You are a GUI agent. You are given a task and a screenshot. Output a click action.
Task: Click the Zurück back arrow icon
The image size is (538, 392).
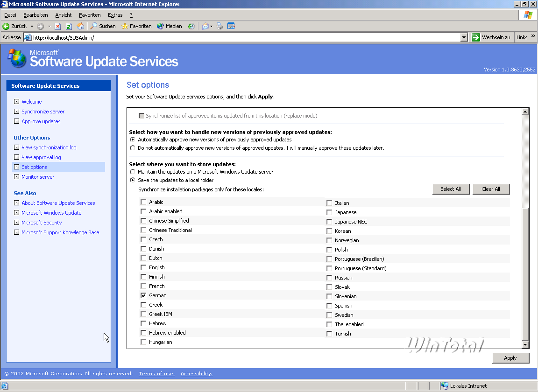click(x=6, y=26)
